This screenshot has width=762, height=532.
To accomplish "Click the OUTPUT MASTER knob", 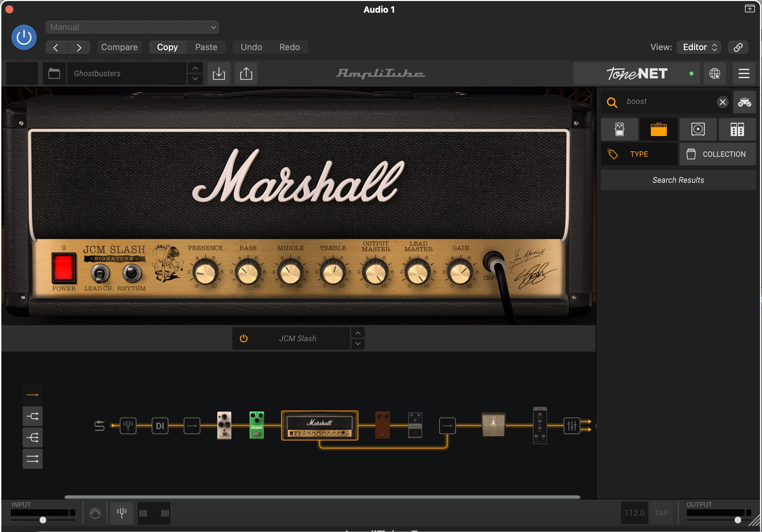I will (375, 272).
